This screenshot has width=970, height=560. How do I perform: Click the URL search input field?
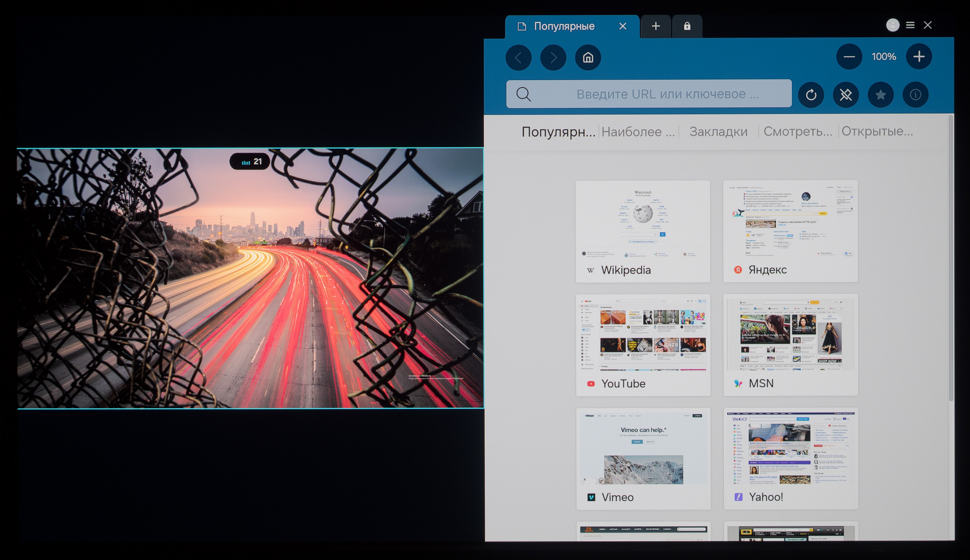coord(660,94)
